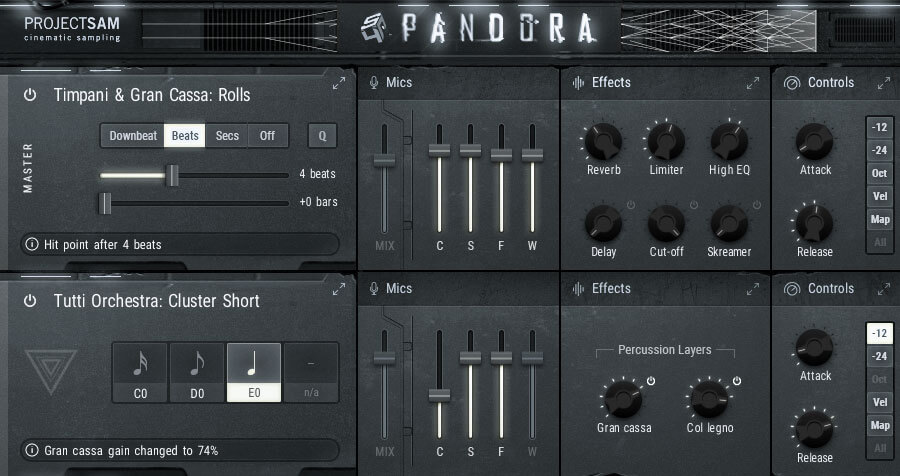Click the dial icon in the lower Controls header
Viewport: 900px width, 476px height.
pyautogui.click(x=790, y=289)
